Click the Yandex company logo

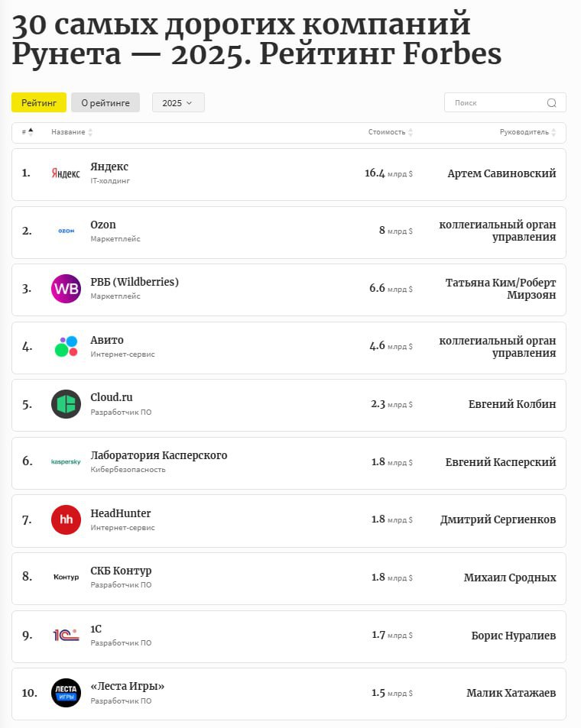(66, 173)
